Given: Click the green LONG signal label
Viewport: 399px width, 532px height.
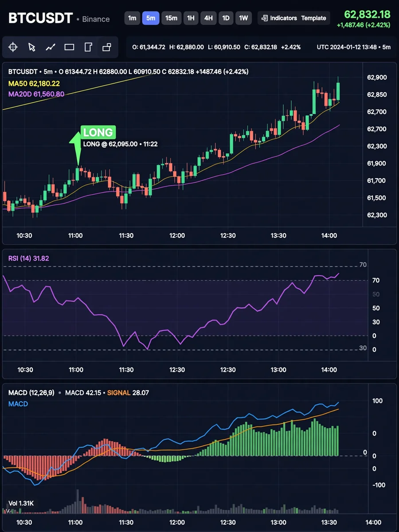Looking at the screenshot, I should tap(98, 132).
